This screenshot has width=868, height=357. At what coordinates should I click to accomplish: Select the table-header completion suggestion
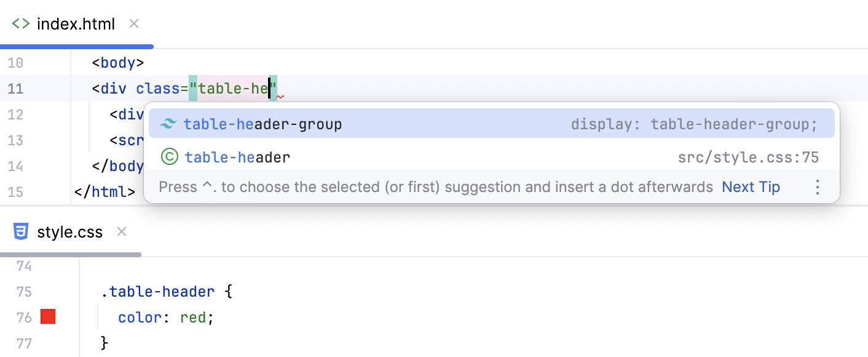pyautogui.click(x=237, y=157)
